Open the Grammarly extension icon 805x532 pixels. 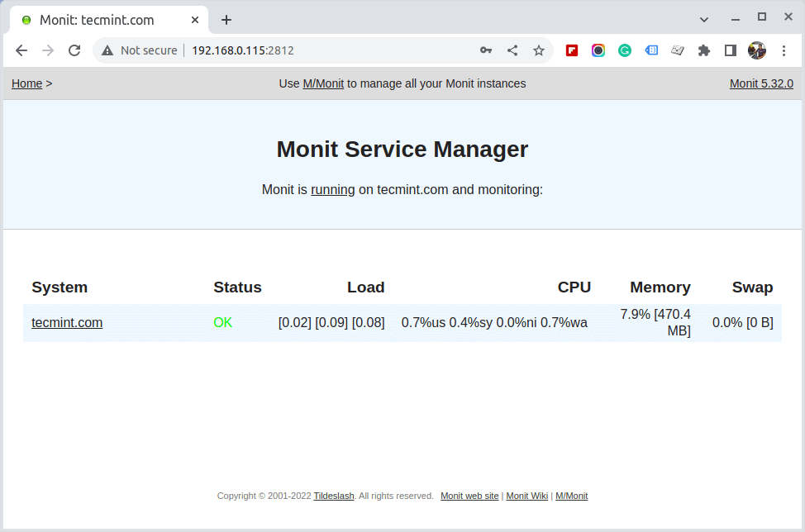[625, 50]
